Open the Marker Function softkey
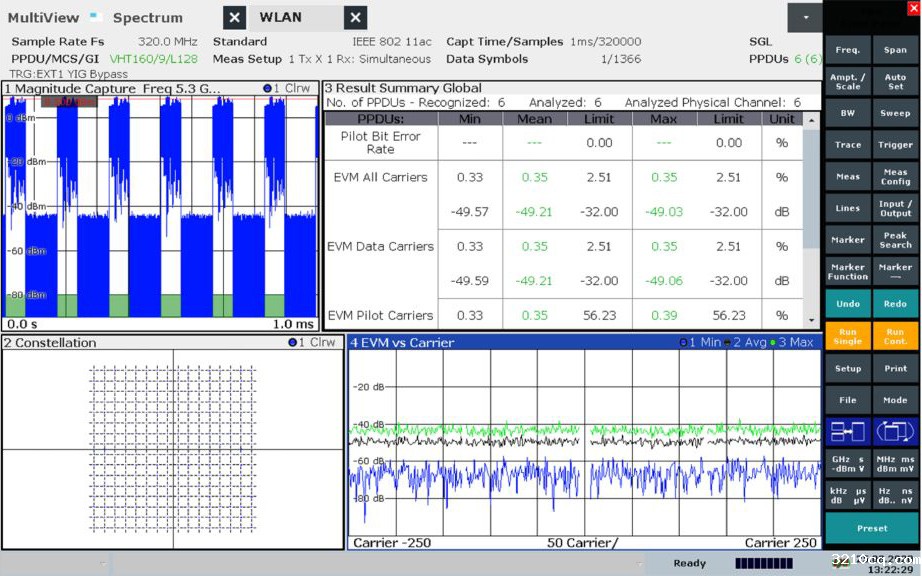 847,272
